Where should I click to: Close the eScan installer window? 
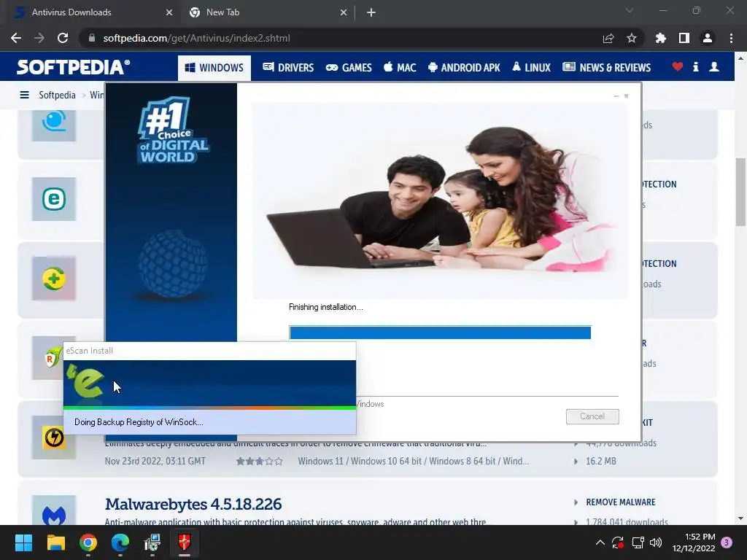click(626, 96)
